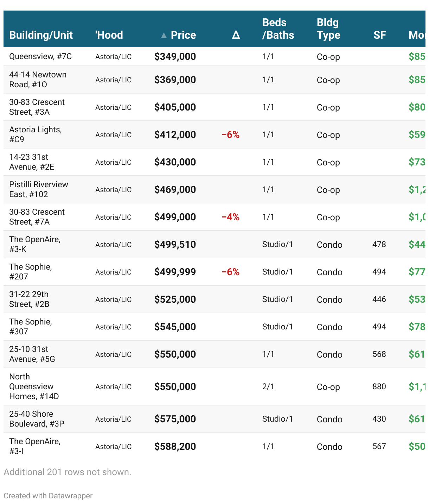Click the Pistilli Riverview East, #102 row

214,190
